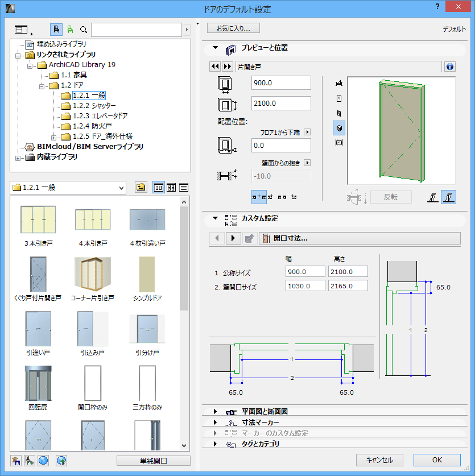Switch library list to details view

183,188
